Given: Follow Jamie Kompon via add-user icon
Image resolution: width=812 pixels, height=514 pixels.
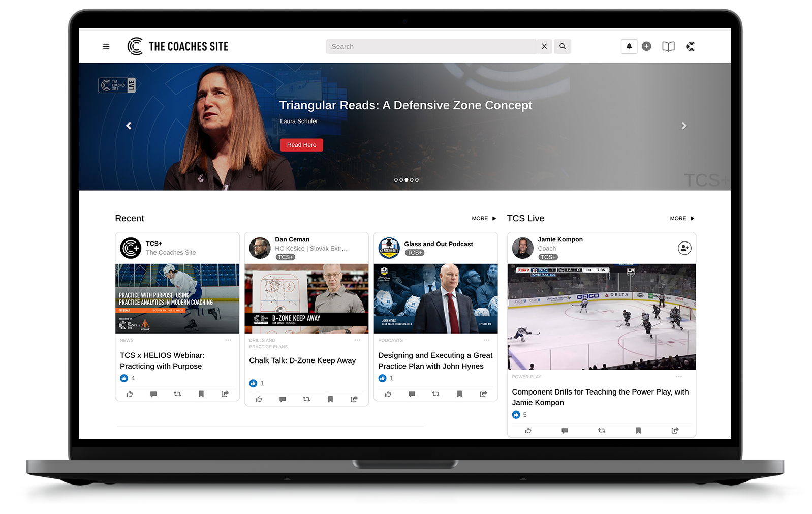Looking at the screenshot, I should point(684,248).
